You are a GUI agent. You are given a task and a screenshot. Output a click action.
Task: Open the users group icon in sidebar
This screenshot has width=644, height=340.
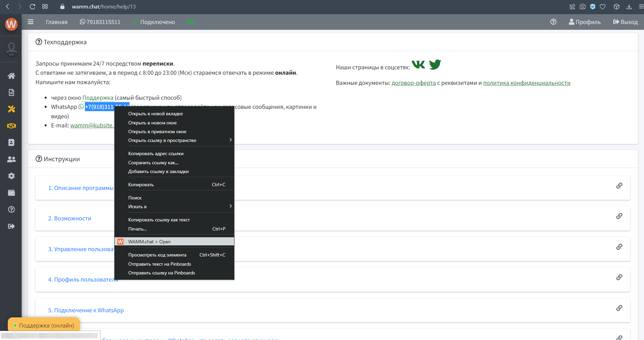click(x=11, y=159)
